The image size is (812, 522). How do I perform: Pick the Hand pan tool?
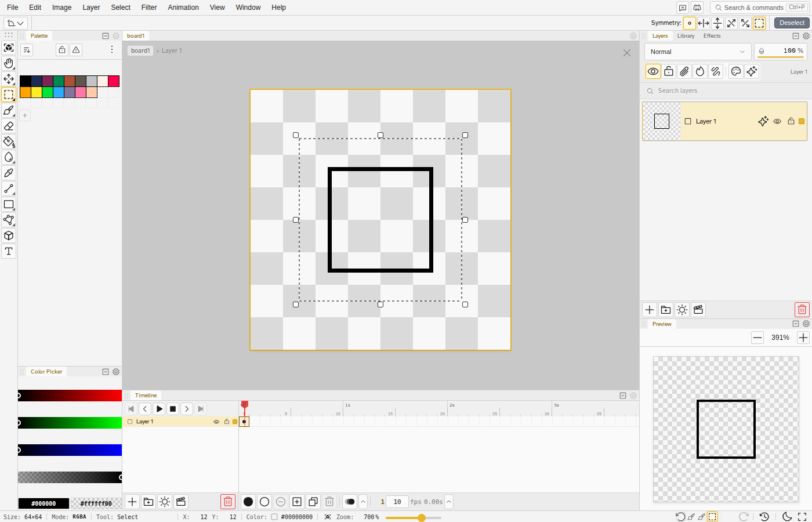[9, 63]
